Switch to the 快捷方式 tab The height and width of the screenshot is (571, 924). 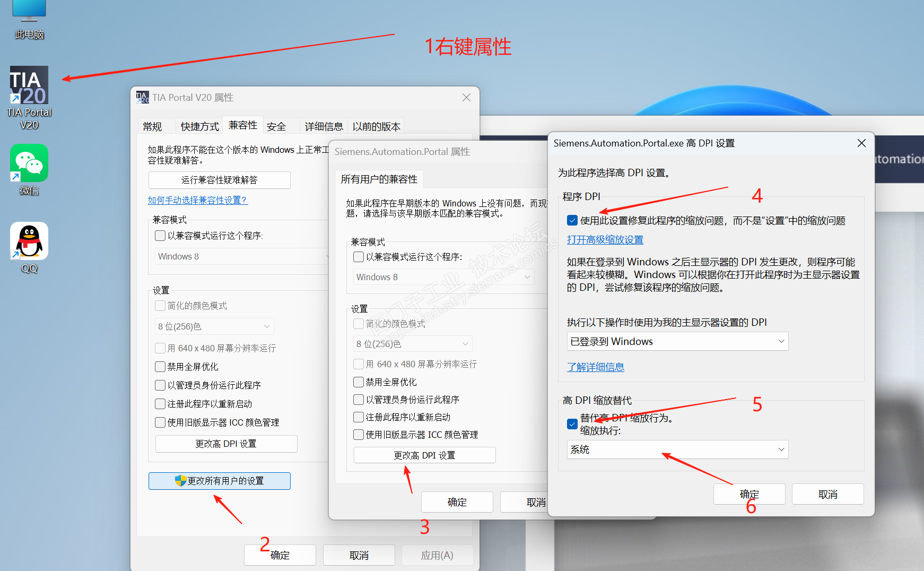coord(199,126)
